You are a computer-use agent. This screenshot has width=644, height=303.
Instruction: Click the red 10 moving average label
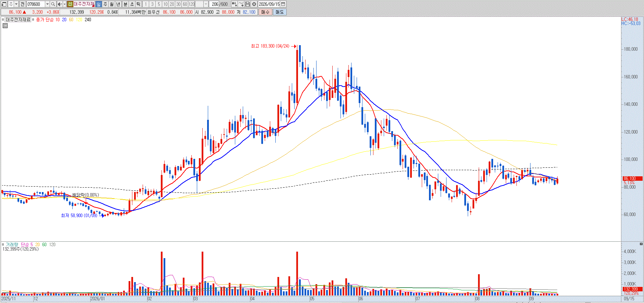[57, 20]
